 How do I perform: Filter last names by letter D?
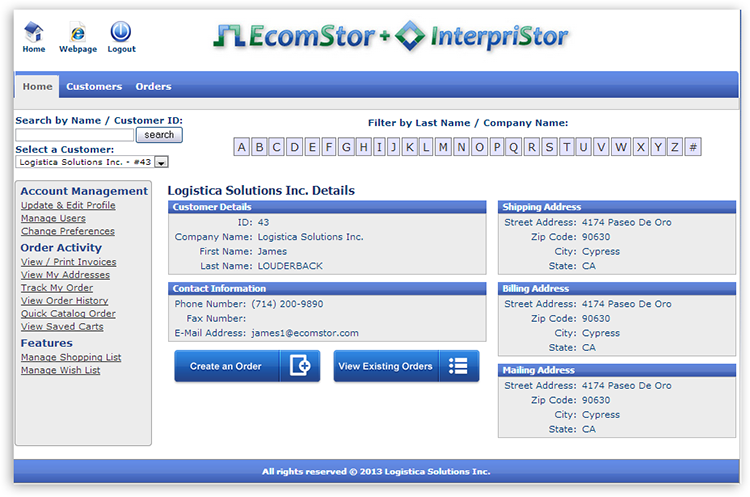click(x=295, y=147)
